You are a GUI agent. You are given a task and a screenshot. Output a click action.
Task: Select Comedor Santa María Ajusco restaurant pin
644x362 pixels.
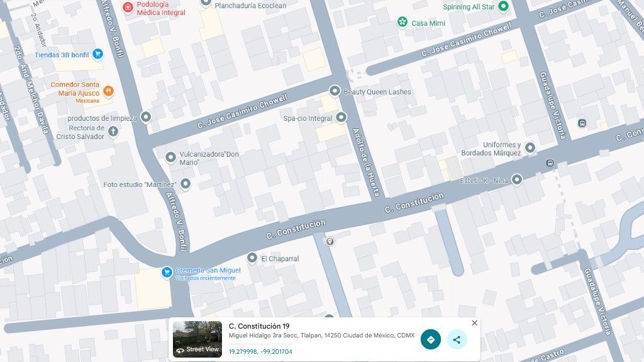click(x=108, y=91)
